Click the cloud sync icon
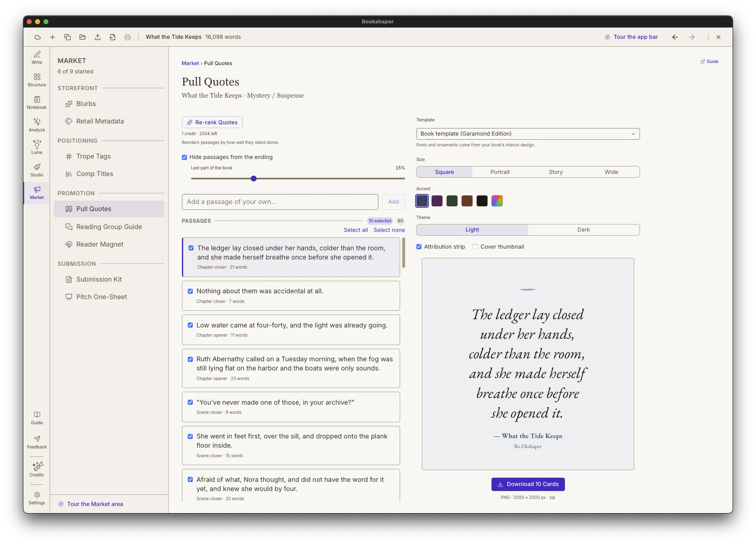The height and width of the screenshot is (544, 756). (x=38, y=37)
